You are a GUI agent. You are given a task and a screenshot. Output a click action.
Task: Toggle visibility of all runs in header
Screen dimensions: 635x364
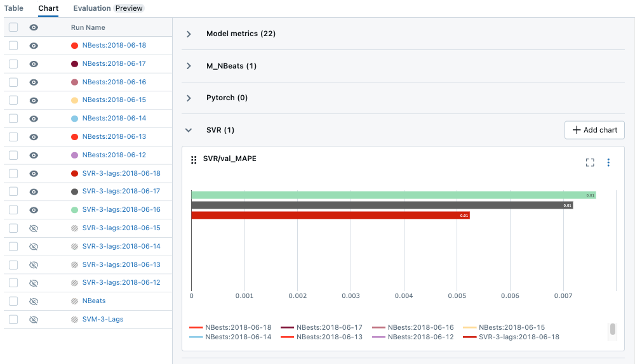tap(34, 27)
